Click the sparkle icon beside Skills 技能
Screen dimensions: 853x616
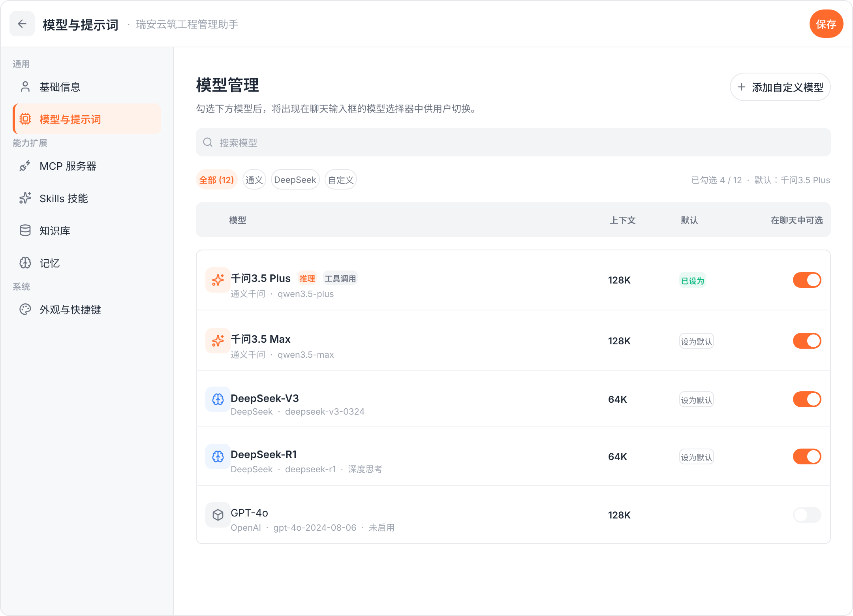click(x=25, y=198)
